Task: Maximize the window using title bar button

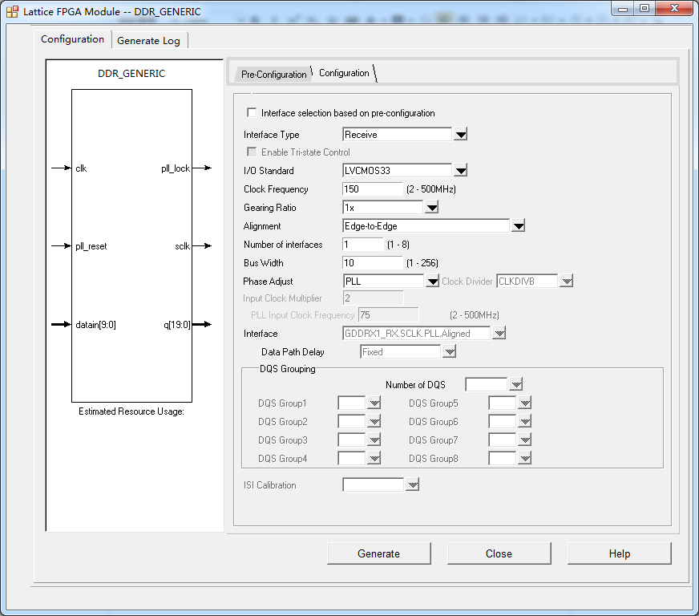Action: [x=644, y=8]
